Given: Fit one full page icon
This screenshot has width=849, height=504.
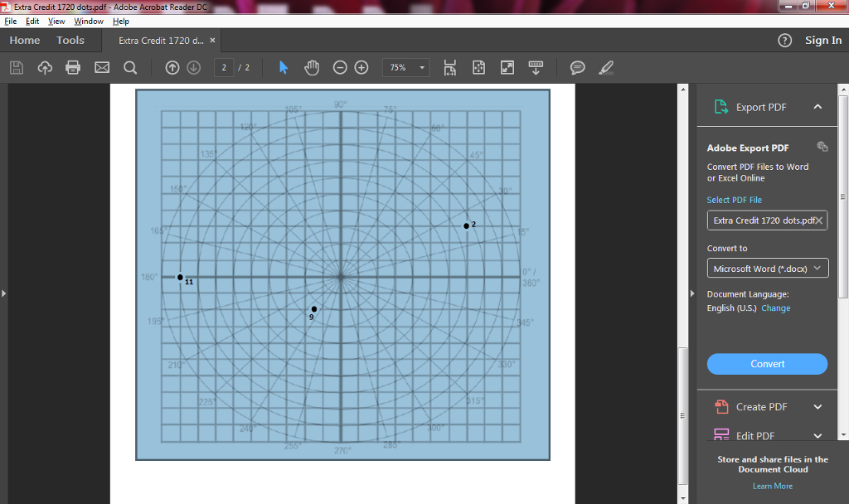Looking at the screenshot, I should coord(478,68).
